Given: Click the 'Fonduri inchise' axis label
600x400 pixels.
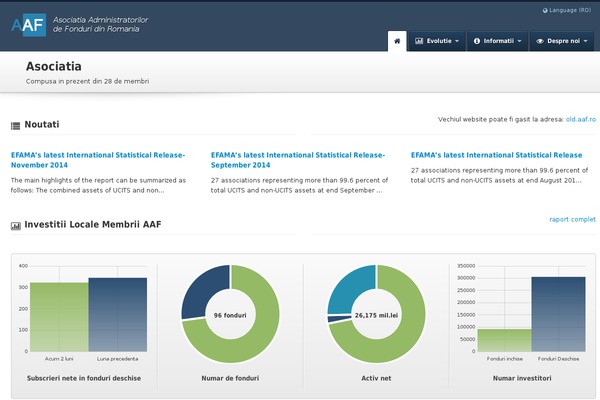Looking at the screenshot, I should [504, 359].
